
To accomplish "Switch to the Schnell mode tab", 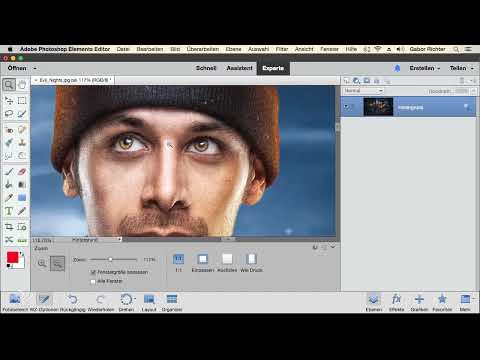I will (206, 68).
